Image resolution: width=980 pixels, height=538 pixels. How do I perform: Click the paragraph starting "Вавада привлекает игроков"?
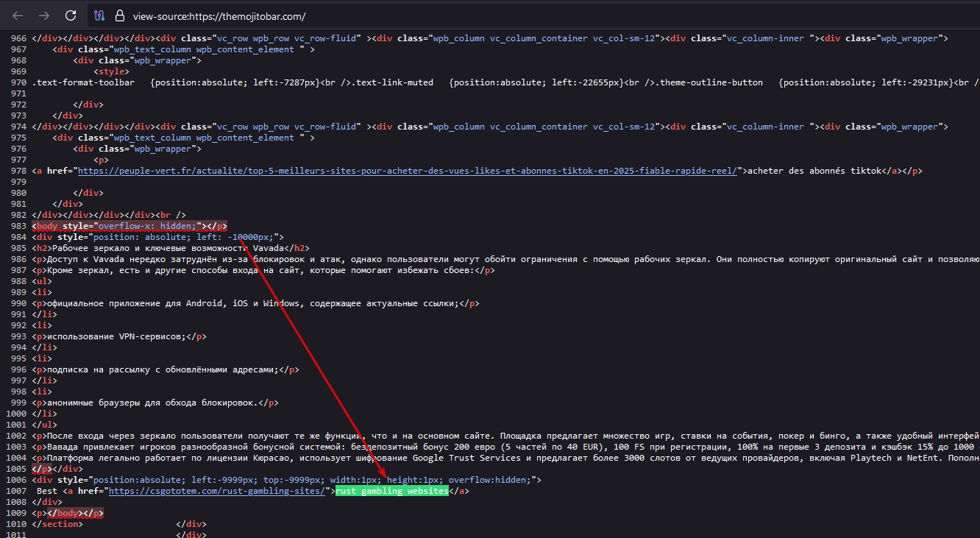pyautogui.click(x=505, y=447)
